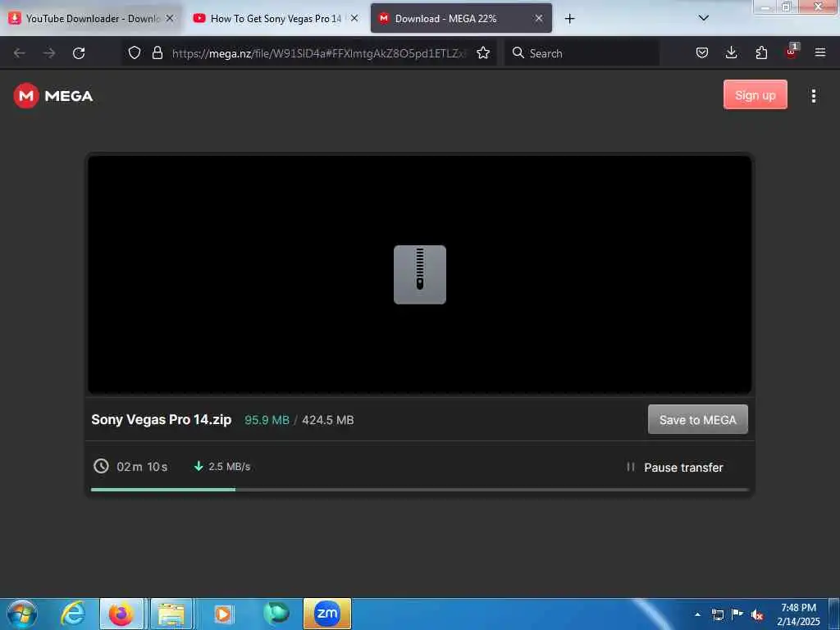Click the green download arrow icon
Viewport: 840px width, 630px height.
click(x=199, y=466)
